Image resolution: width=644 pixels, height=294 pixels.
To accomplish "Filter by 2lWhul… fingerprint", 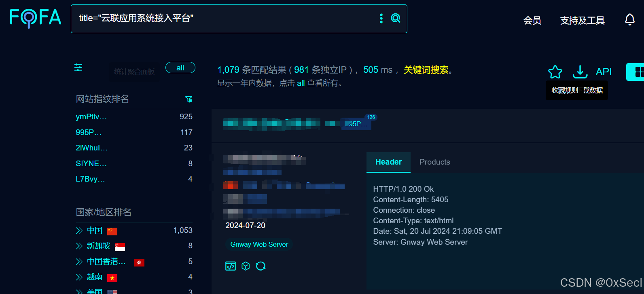I will 92,148.
